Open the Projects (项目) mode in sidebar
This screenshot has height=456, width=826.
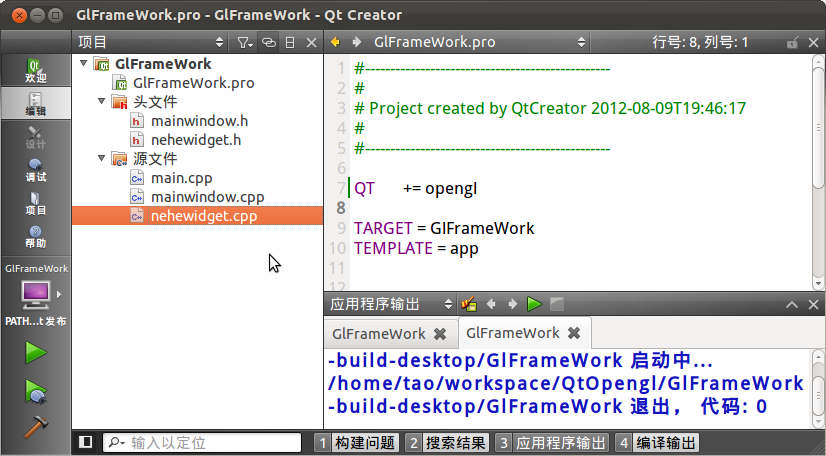(x=35, y=203)
